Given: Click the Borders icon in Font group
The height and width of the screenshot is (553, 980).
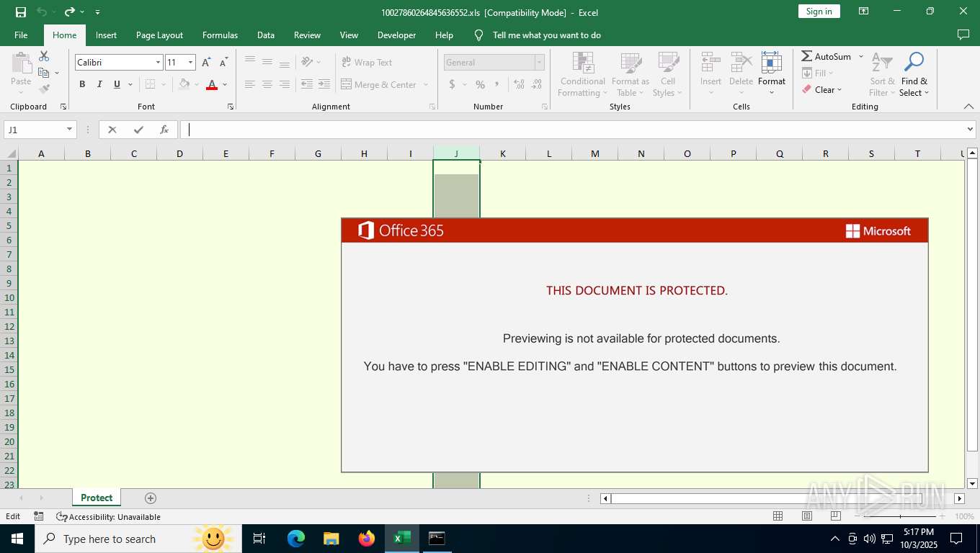Looking at the screenshot, I should (150, 84).
